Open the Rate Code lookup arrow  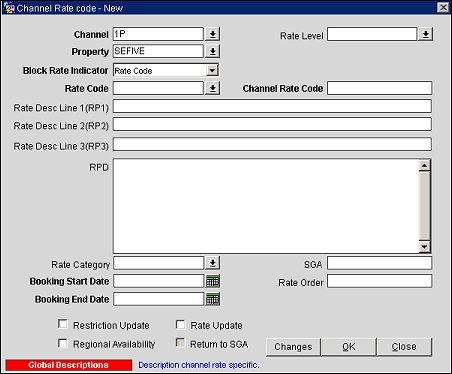[x=213, y=88]
